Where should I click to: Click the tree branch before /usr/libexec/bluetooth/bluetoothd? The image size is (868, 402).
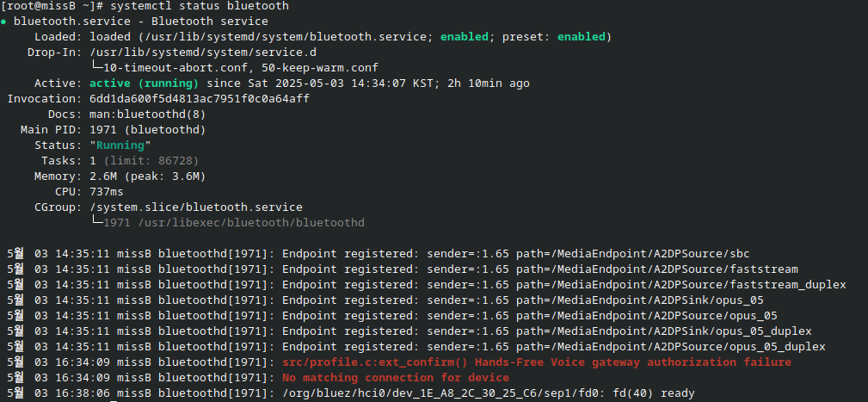(x=96, y=222)
